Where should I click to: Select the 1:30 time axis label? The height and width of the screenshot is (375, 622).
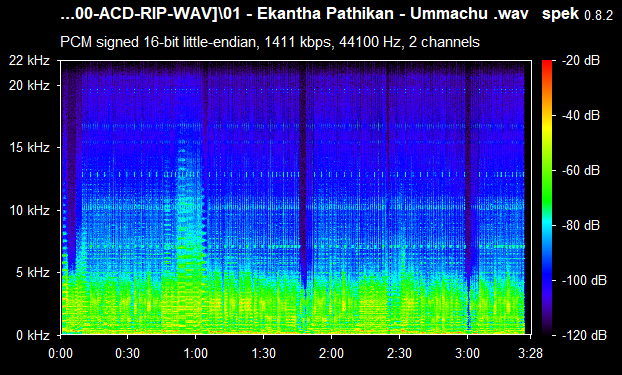pos(263,353)
